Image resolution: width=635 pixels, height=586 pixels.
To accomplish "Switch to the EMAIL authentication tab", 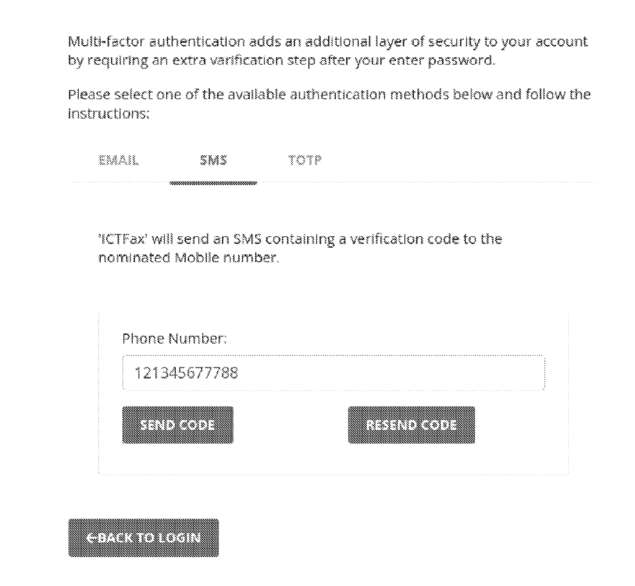I will click(118, 160).
